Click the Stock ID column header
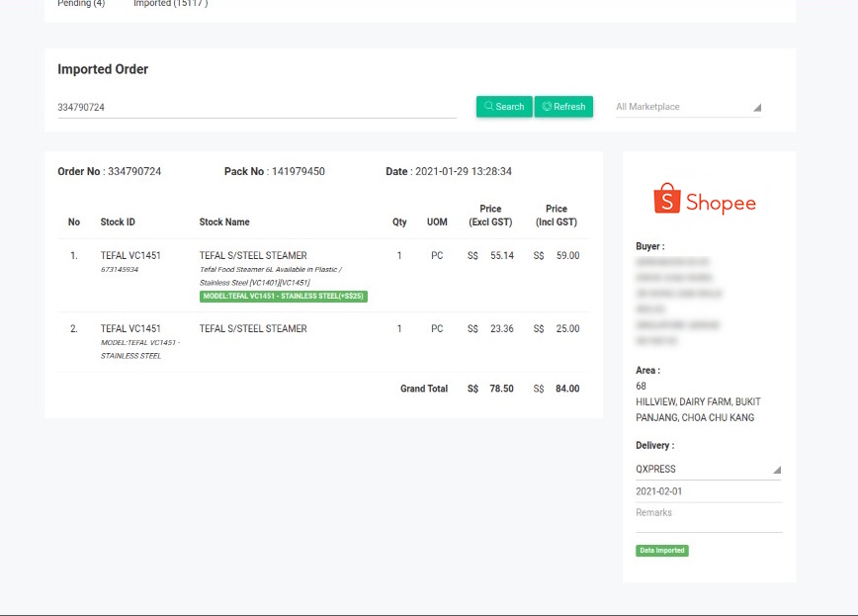This screenshot has height=616, width=858. click(118, 221)
